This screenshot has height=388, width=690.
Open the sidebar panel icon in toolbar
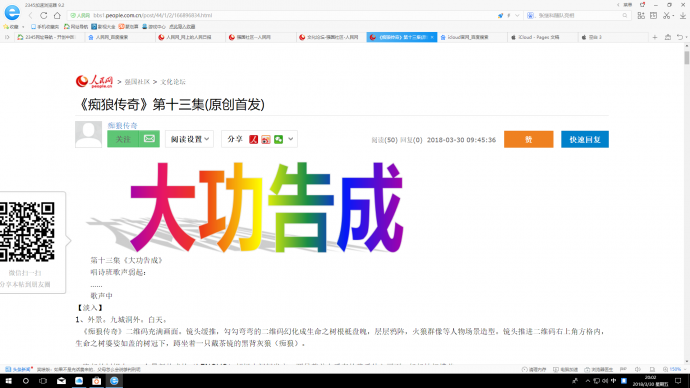(x=653, y=15)
